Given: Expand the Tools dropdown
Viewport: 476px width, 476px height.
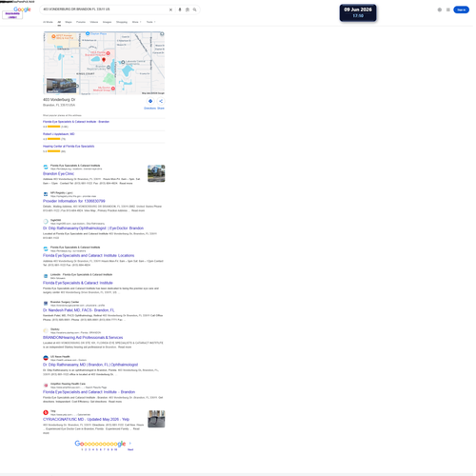Looking at the screenshot, I should (x=150, y=22).
